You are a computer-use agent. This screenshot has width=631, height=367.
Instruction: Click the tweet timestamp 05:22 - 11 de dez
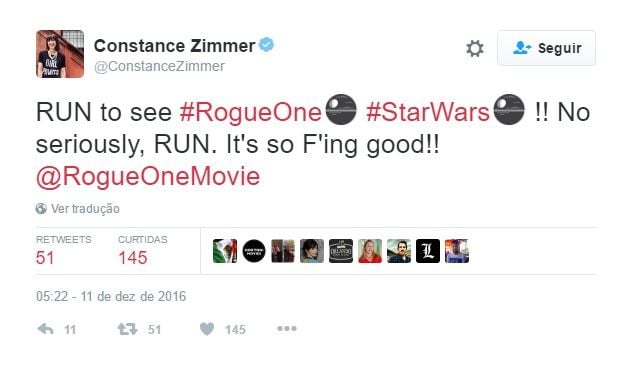pyautogui.click(x=111, y=297)
